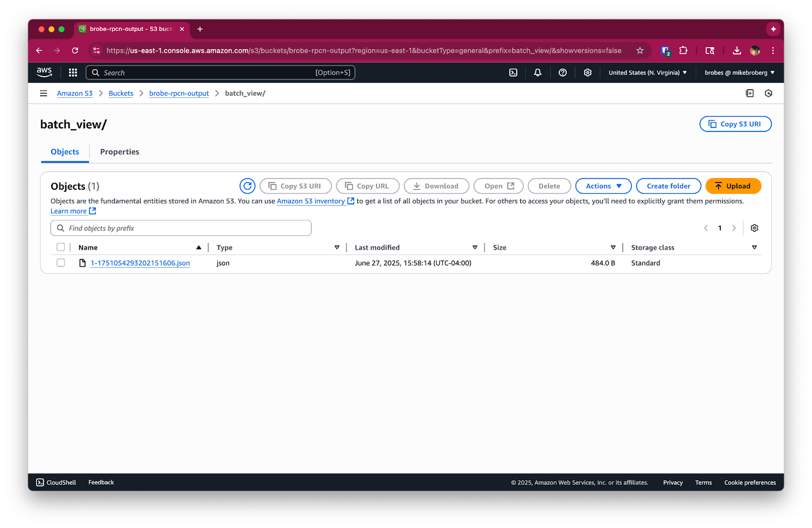Viewport: 812px width, 528px height.
Task: Open table preferences gear near pagination
Action: point(754,228)
